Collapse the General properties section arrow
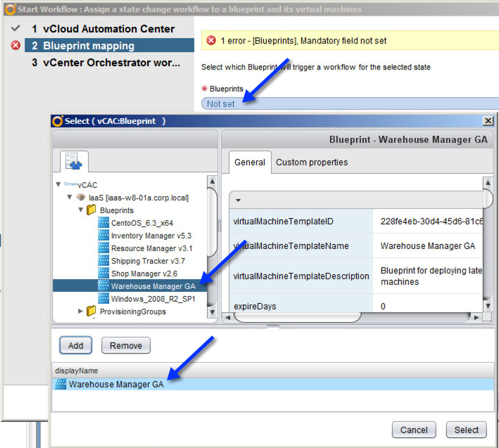This screenshot has width=499, height=448. click(238, 200)
